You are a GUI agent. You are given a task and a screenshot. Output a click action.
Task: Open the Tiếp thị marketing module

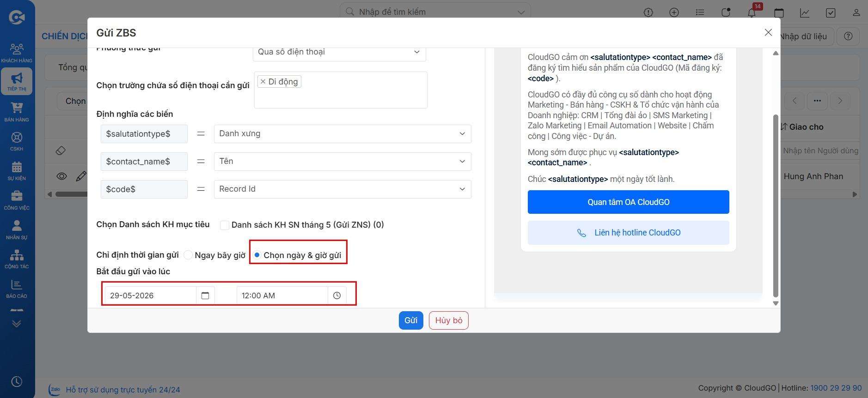pyautogui.click(x=17, y=81)
